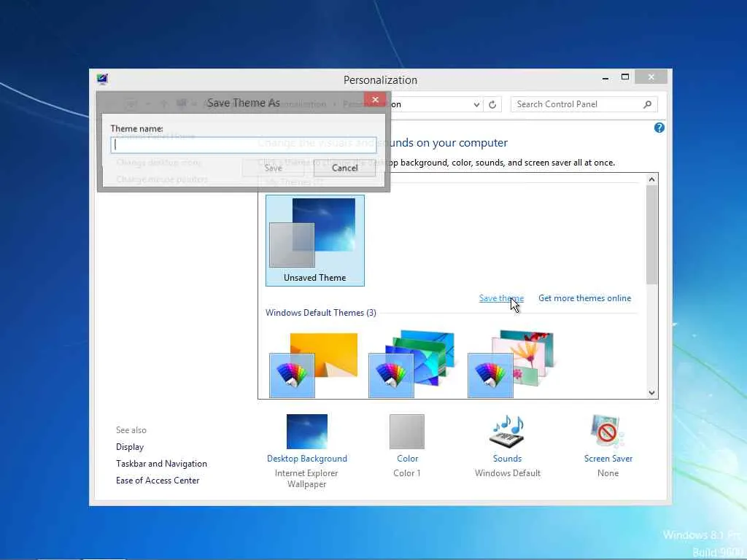Viewport: 747px width, 560px height.
Task: Open Get more themes online link
Action: click(584, 298)
